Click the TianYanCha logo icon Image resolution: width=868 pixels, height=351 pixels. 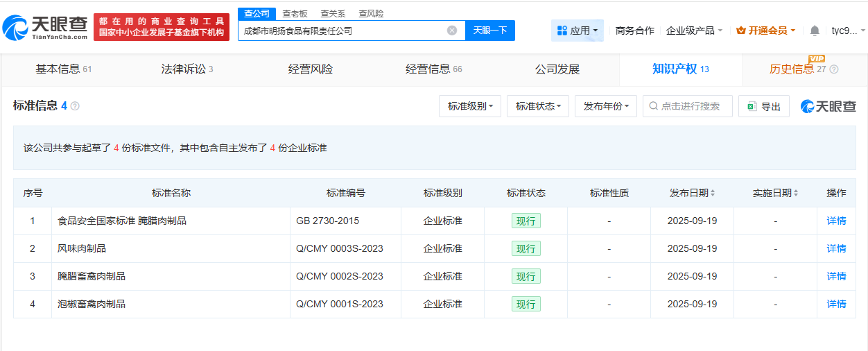tap(16, 28)
